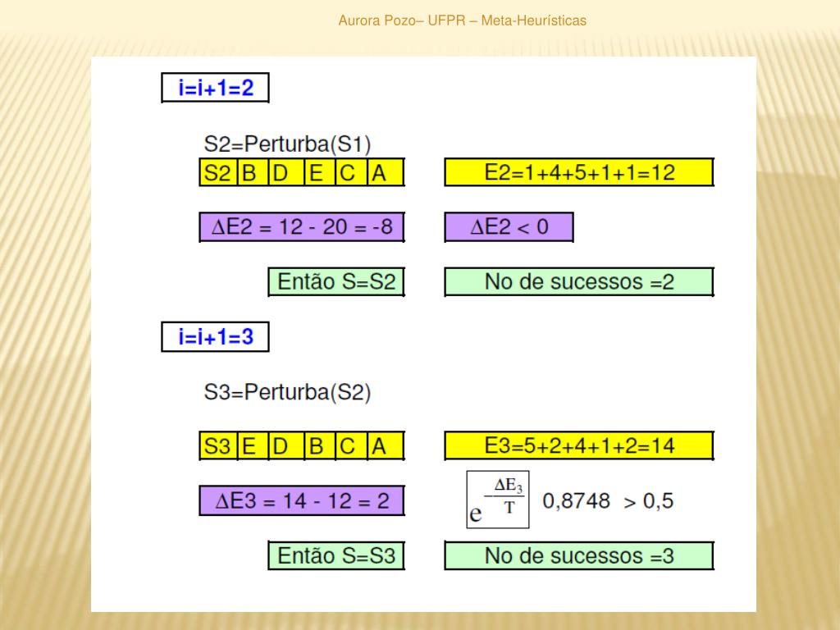Screen dimensions: 840x630
Task: Click the value '0,8748'
Action: click(x=576, y=501)
